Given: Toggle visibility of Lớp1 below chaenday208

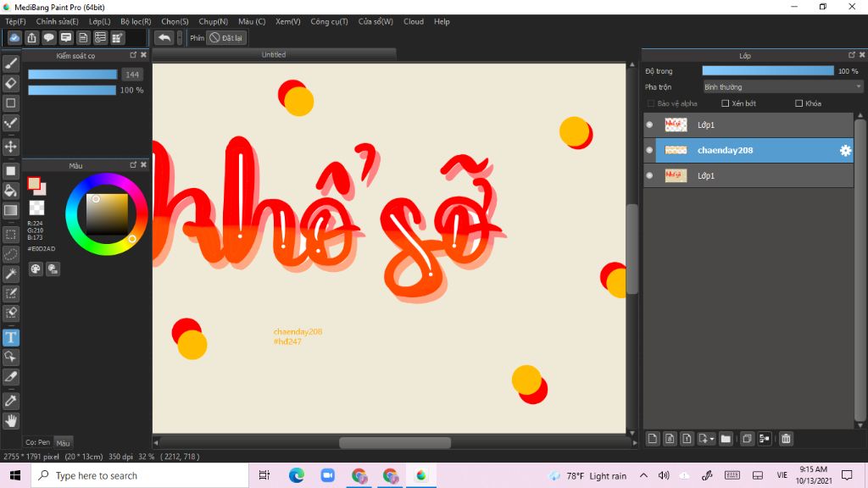Looking at the screenshot, I should click(x=650, y=175).
